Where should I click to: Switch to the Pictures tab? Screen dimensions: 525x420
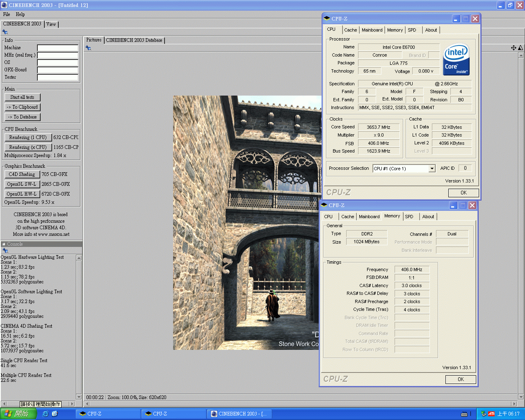94,40
